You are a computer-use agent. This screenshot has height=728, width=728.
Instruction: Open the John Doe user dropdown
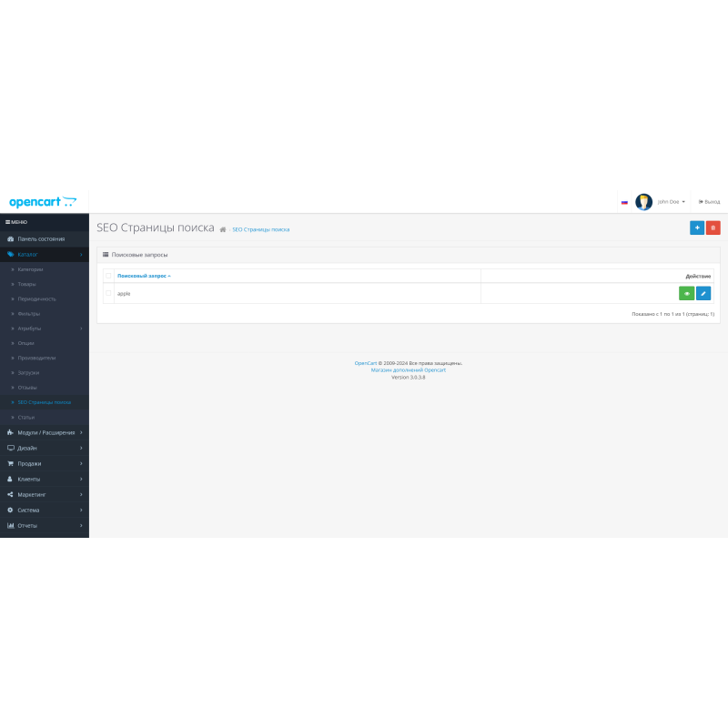point(671,202)
